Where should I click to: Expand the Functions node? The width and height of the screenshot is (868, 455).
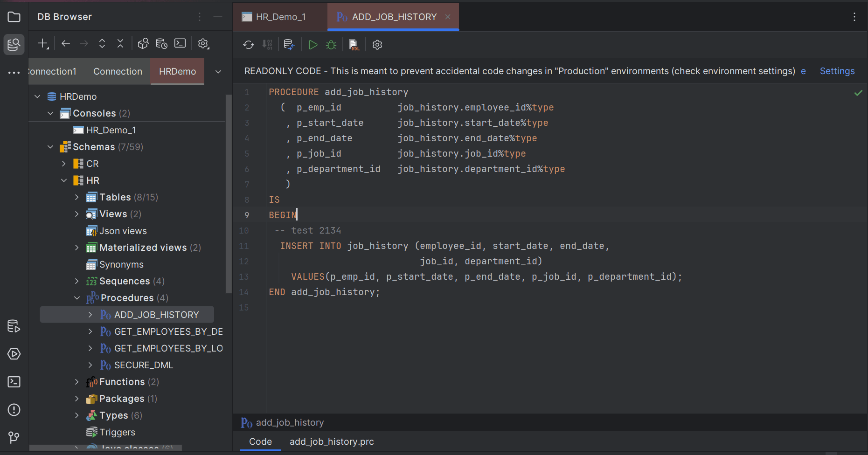[x=77, y=382]
